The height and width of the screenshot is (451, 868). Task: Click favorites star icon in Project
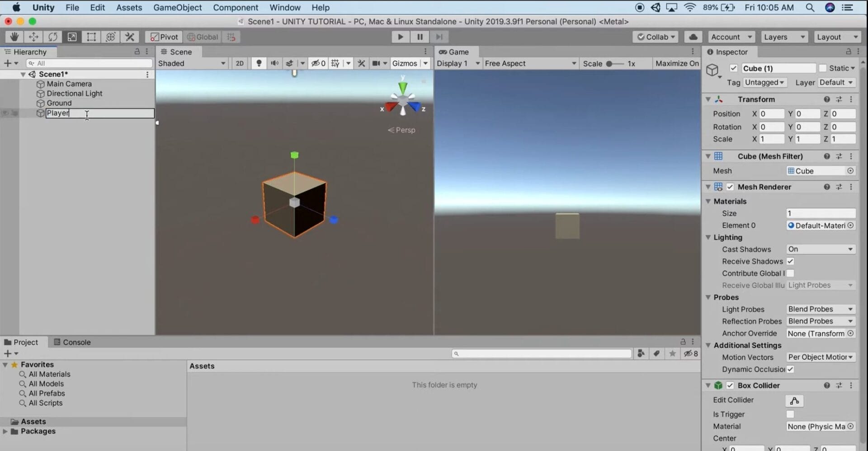coord(672,353)
